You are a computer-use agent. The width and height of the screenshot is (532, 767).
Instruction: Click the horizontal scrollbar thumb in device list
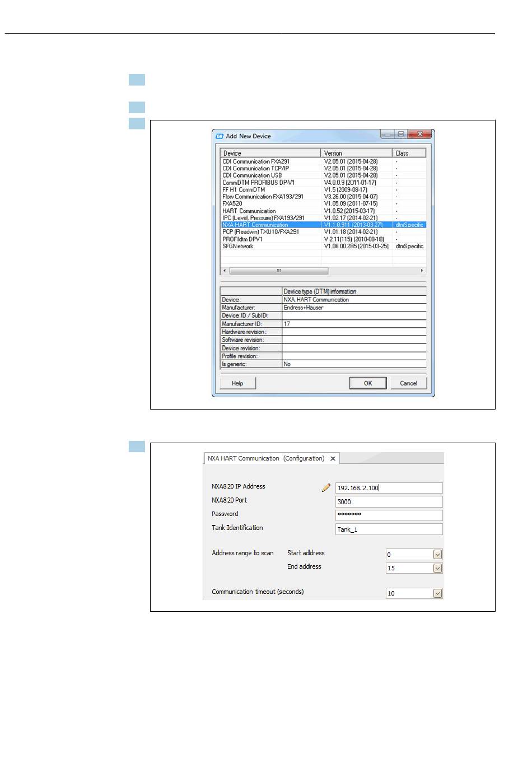point(279,271)
